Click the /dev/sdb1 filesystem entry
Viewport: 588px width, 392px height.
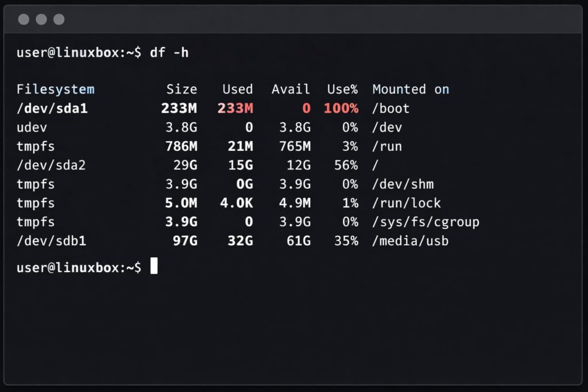coord(52,241)
